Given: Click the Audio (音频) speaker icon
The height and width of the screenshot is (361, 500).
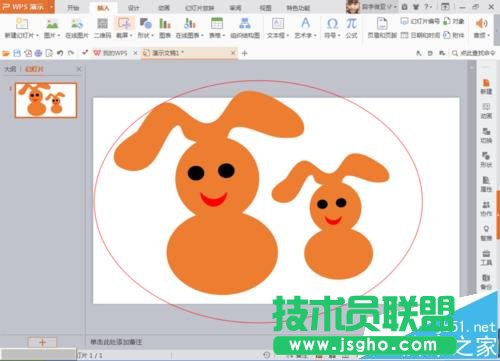Looking at the screenshot, I should [x=481, y=24].
